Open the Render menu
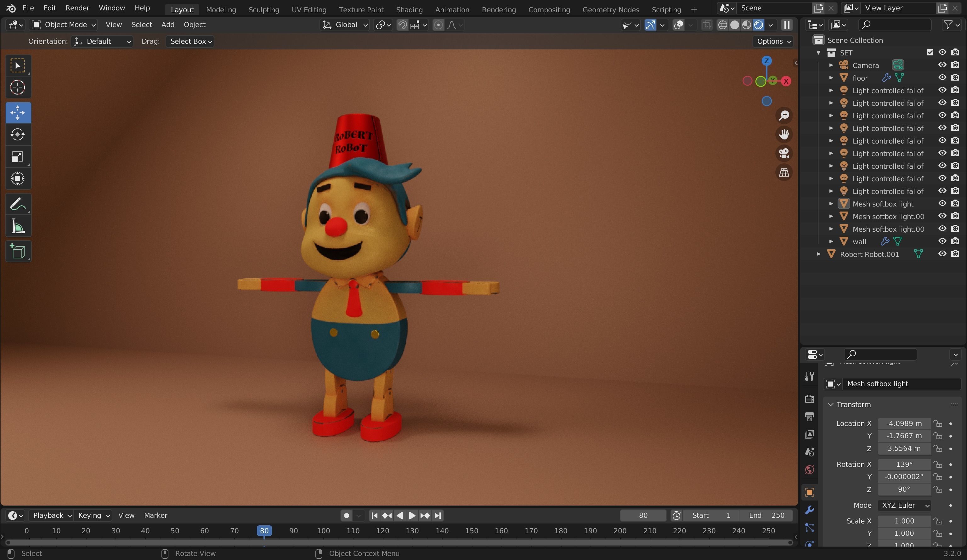This screenshot has height=560, width=967. coord(77,8)
